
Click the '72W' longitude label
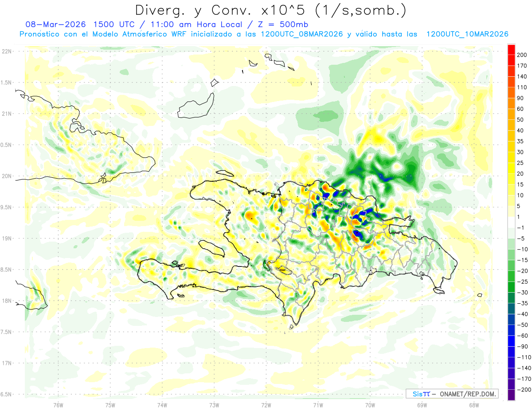pos(266,405)
